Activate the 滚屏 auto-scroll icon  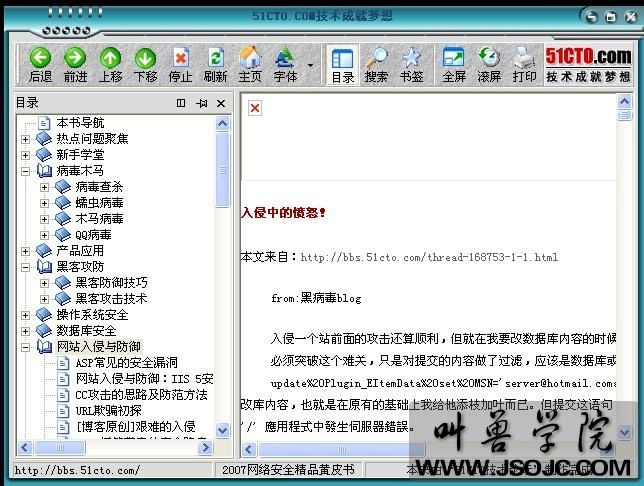click(489, 58)
